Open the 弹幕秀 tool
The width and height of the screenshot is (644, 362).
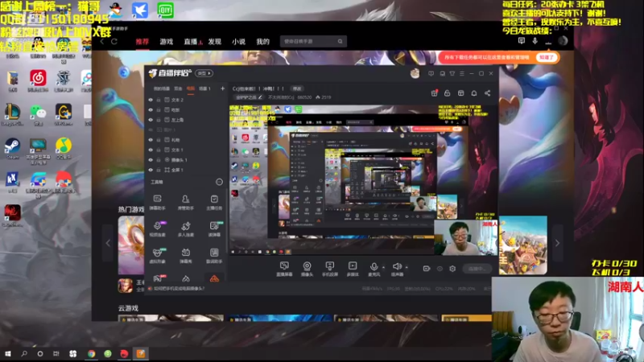point(186,255)
